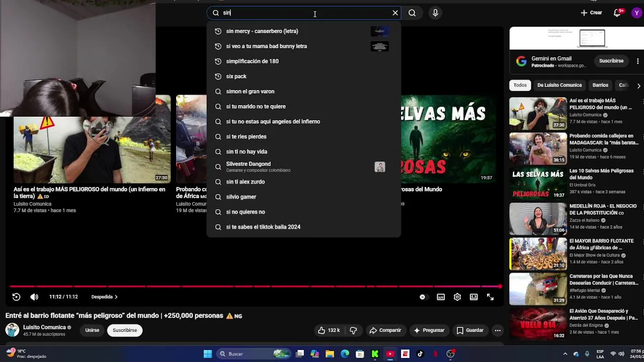This screenshot has width=644, height=362.
Task: Start voice search with the microphone icon
Action: (435, 13)
